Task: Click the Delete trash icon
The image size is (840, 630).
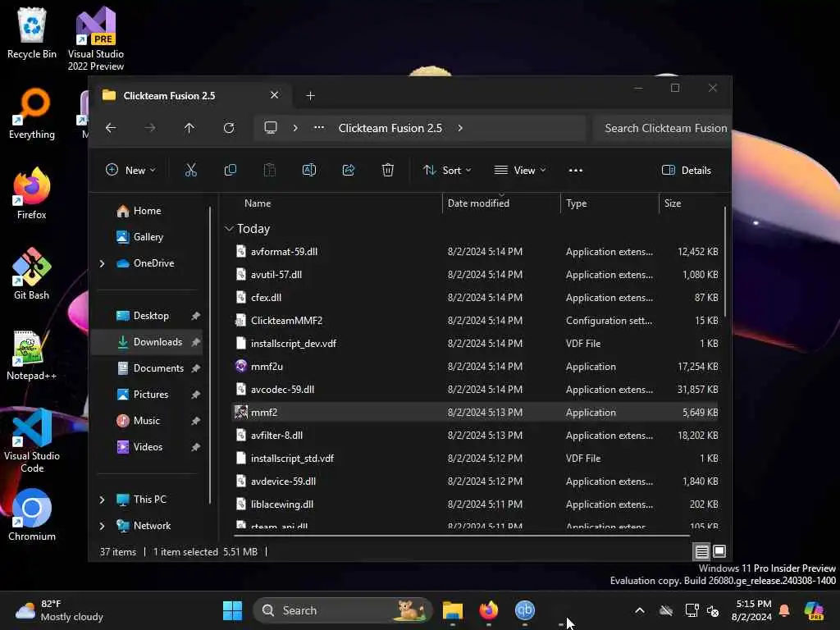Action: pyautogui.click(x=388, y=171)
